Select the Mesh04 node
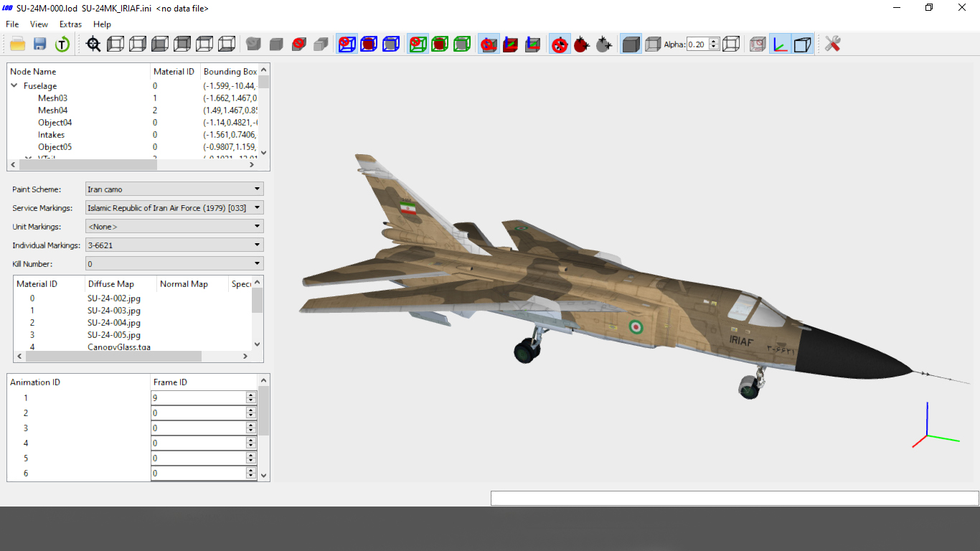The width and height of the screenshot is (980, 551). 53,110
